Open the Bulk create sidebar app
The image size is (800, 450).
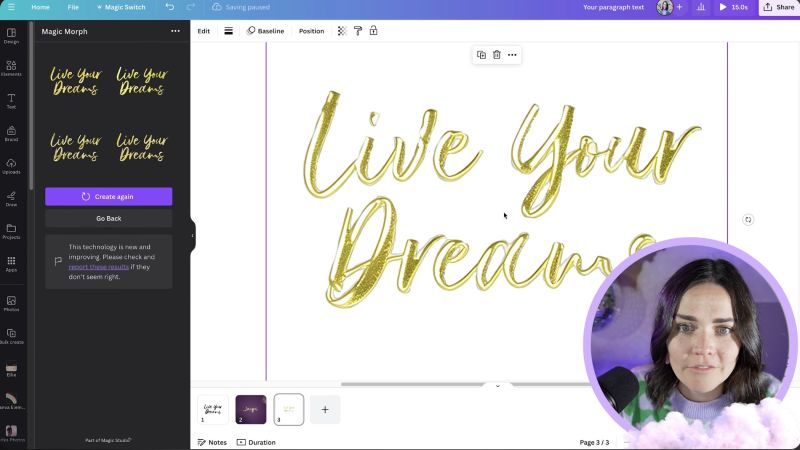point(11,336)
